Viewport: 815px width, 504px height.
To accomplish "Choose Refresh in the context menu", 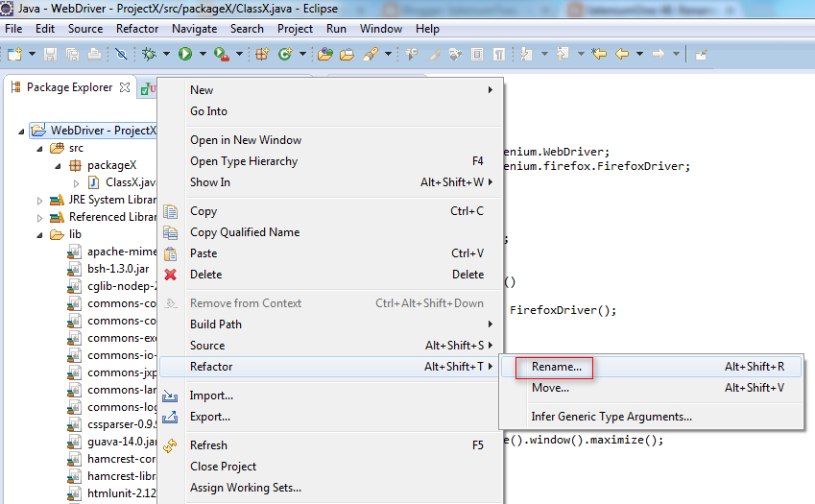I will click(331, 445).
